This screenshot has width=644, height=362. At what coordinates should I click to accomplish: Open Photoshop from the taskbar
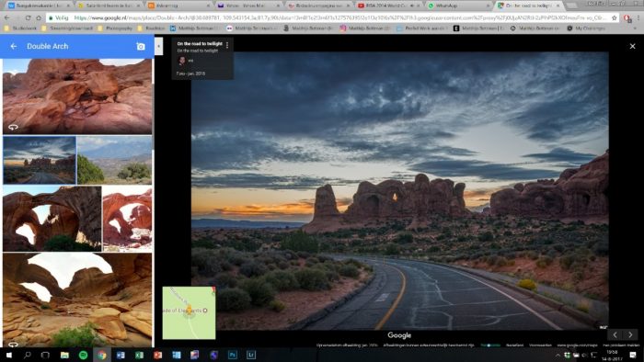tap(233, 355)
